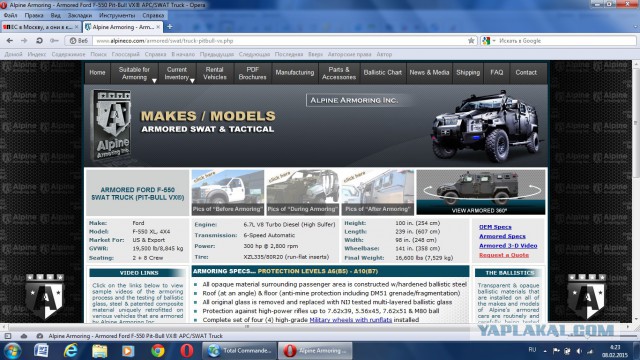View pics of Before Armoring thumbnail
Image resolution: width=640 pixels, height=360 pixels.
tap(228, 192)
